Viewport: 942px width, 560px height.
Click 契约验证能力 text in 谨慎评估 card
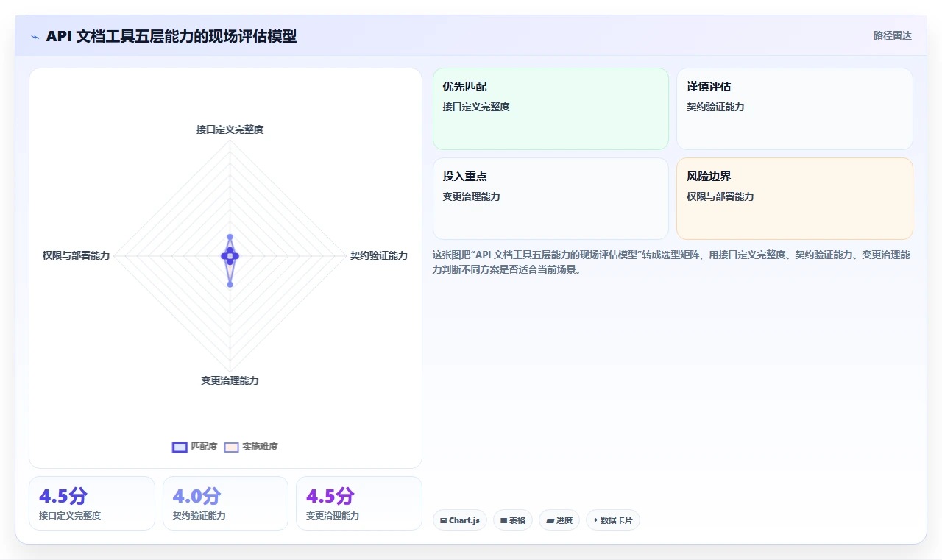point(715,107)
